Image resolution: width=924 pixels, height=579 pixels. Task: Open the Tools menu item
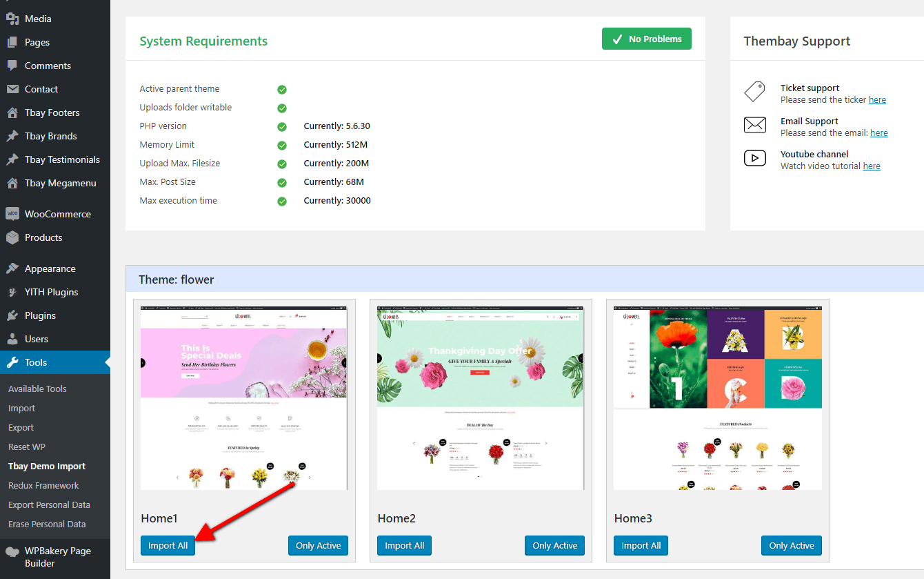[36, 362]
